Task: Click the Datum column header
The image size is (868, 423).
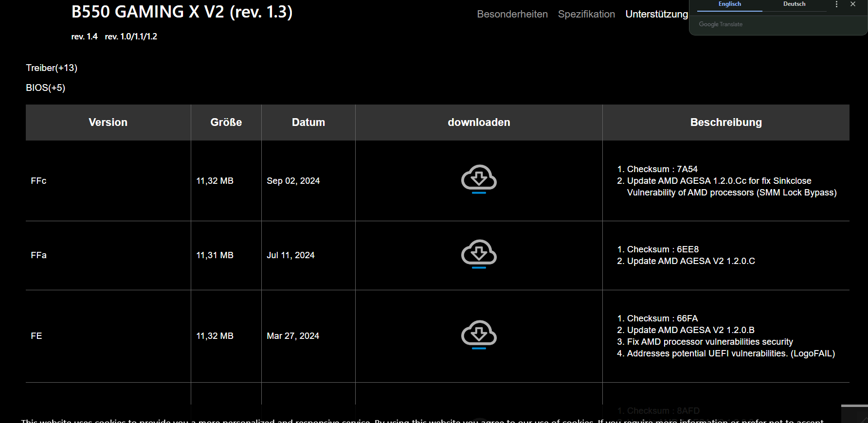Action: pyautogui.click(x=308, y=123)
